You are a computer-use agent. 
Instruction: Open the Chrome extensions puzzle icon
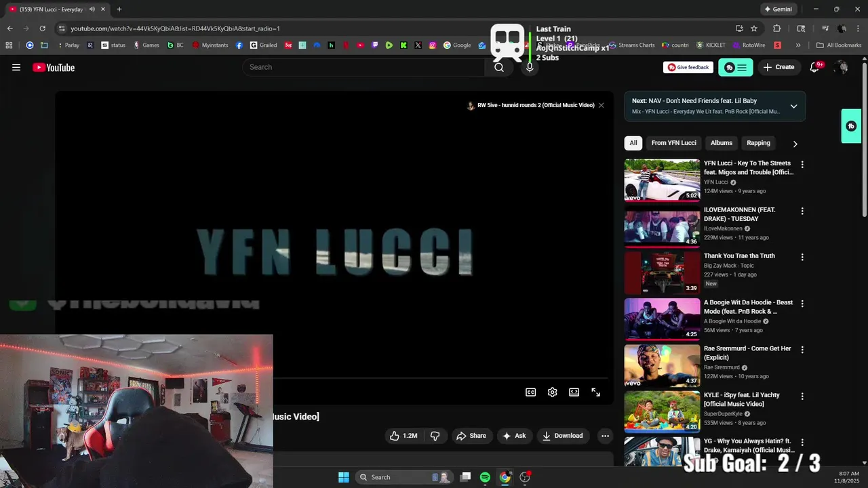777,28
